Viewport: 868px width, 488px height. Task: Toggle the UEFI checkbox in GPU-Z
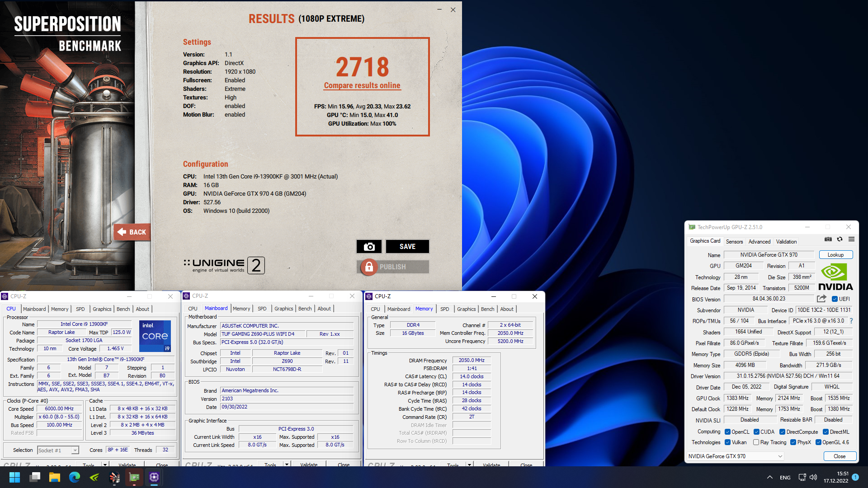[x=835, y=299]
